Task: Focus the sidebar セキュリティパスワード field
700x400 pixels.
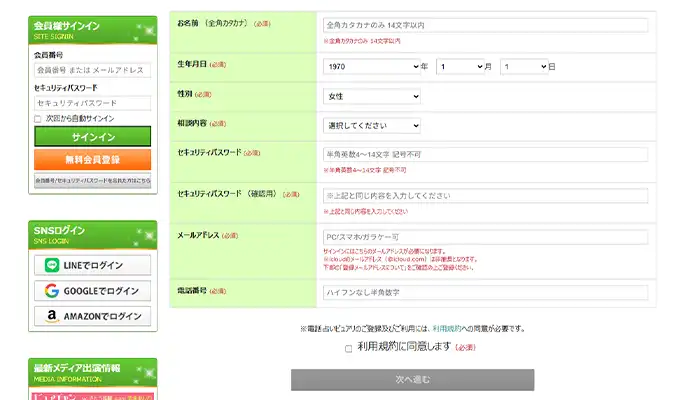Action: [92, 103]
